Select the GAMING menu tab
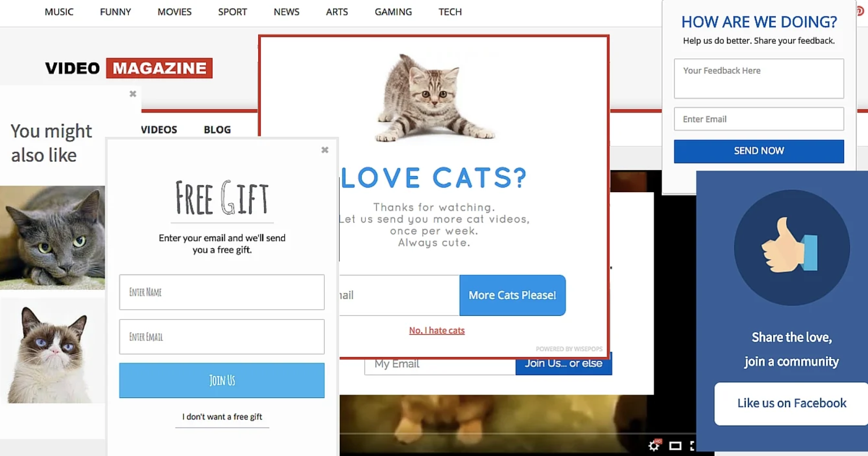Image resolution: width=868 pixels, height=456 pixels. (x=393, y=12)
